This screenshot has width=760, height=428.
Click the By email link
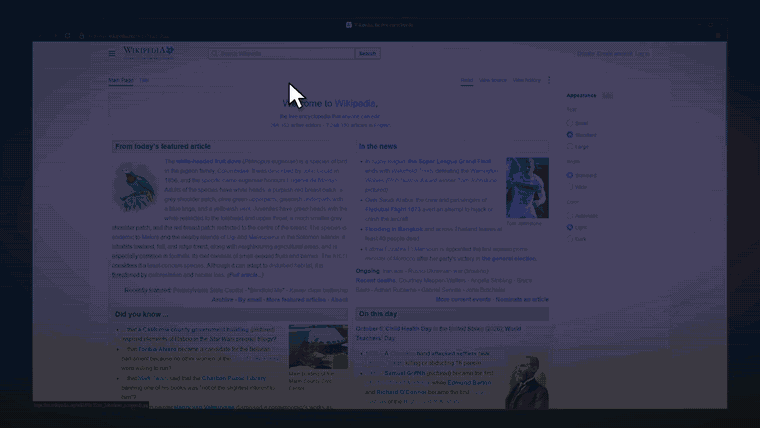250,300
